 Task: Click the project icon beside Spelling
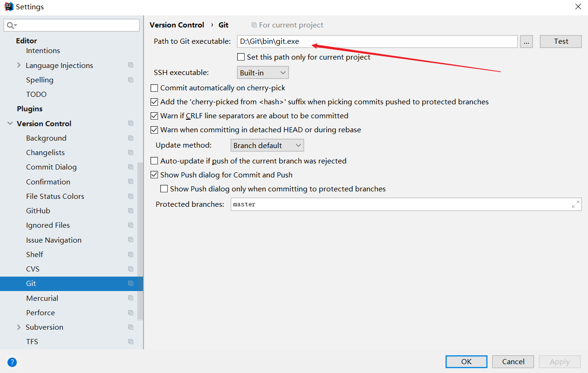pos(130,80)
